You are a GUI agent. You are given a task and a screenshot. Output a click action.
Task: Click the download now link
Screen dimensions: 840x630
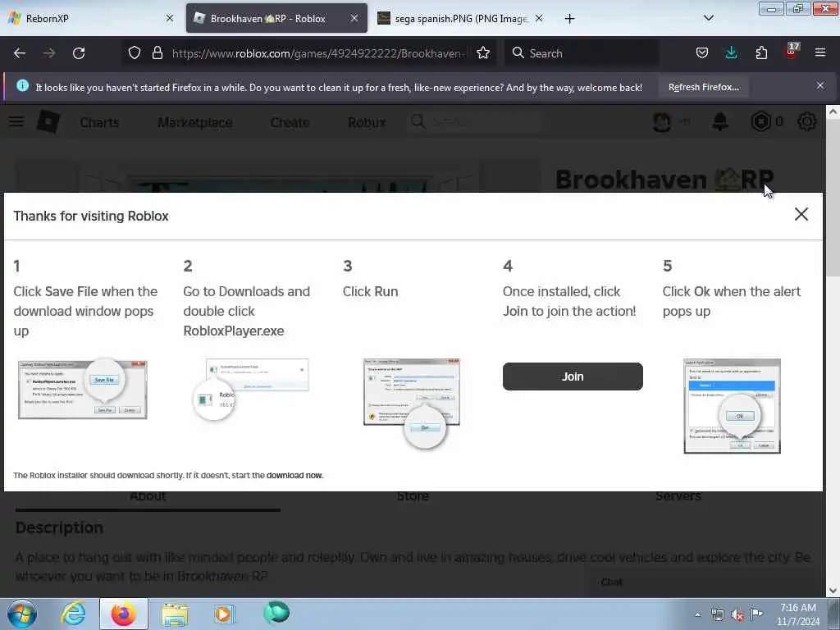(x=294, y=475)
